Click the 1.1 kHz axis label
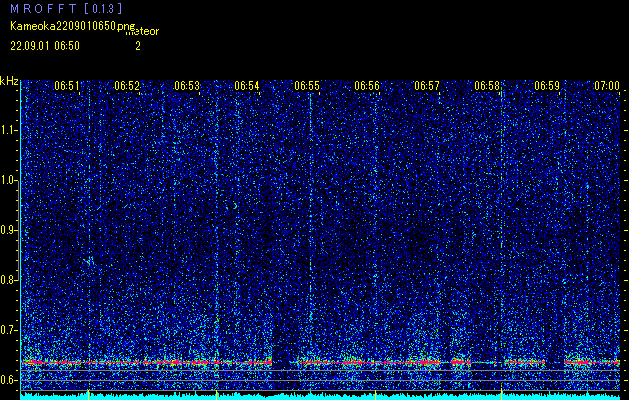This screenshot has width=629, height=400. 8,130
